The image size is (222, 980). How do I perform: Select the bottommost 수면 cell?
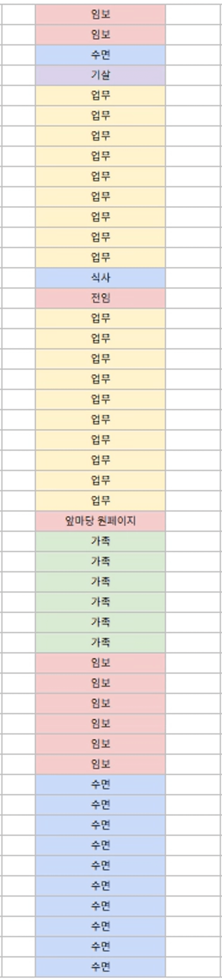(100, 966)
